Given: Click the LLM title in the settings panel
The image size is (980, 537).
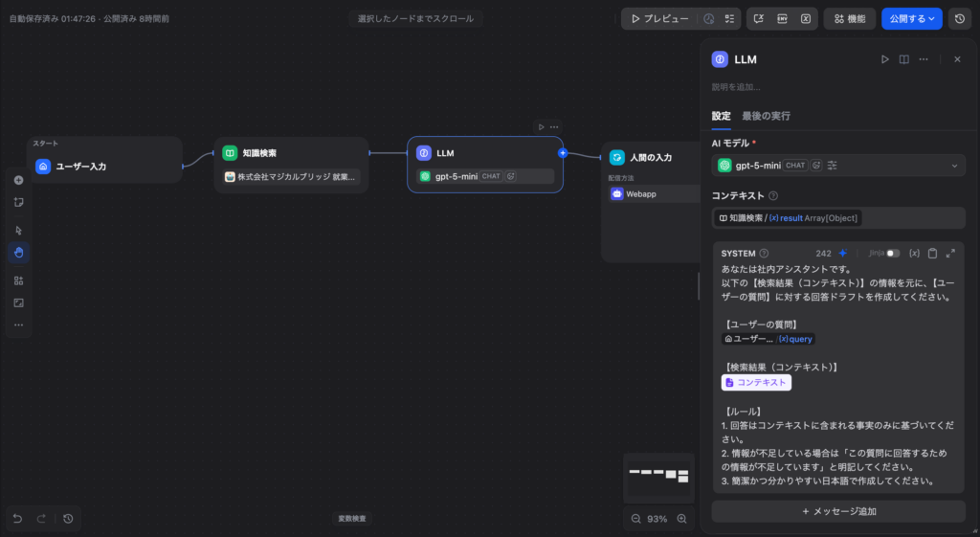Looking at the screenshot, I should [x=745, y=59].
